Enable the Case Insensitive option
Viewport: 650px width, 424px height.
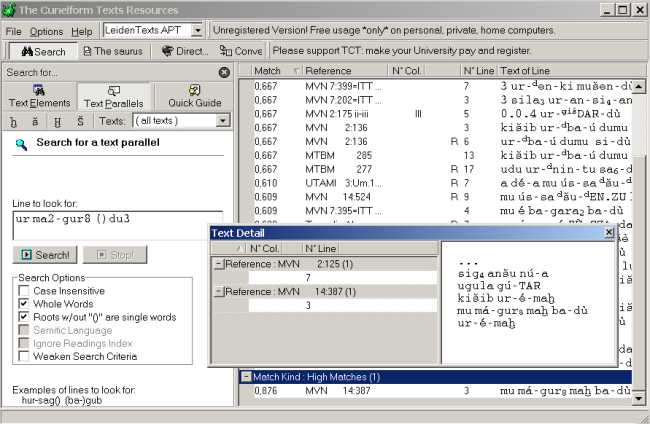[x=24, y=290]
